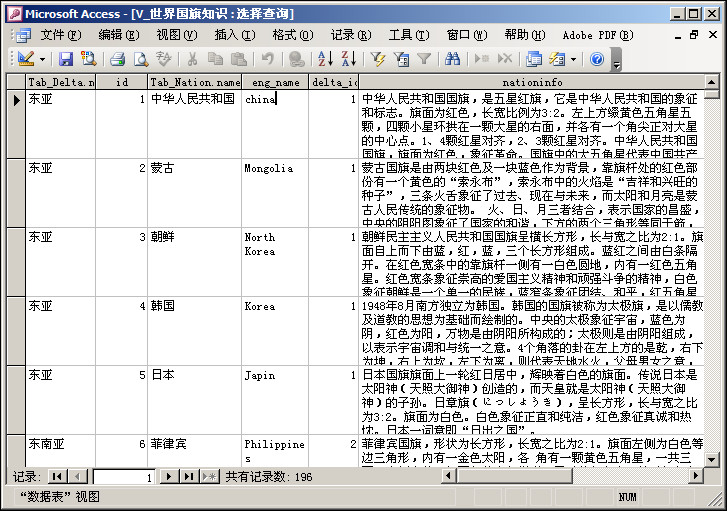Go to last record navigation button
The height and width of the screenshot is (511, 727).
click(189, 476)
